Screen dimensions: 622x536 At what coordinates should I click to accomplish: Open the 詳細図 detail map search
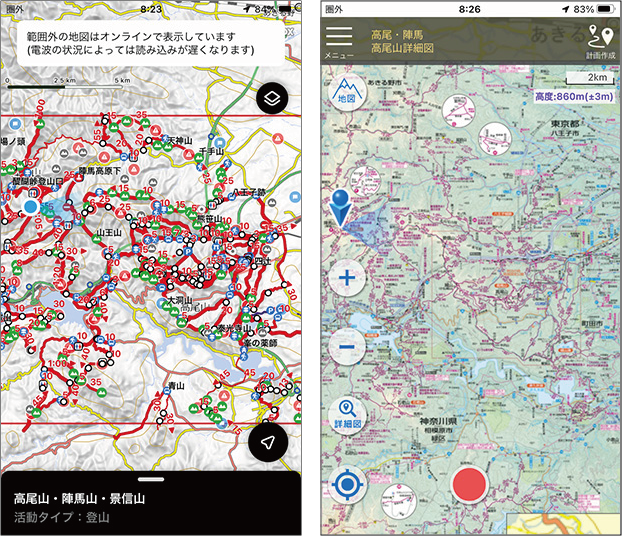pos(347,414)
